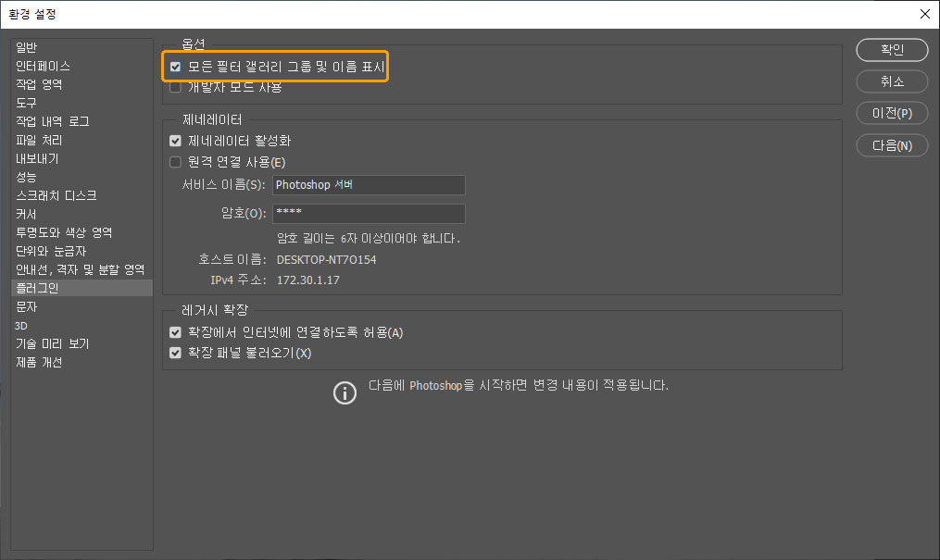Uncheck 확장에서 인터넷에 연결하도록 허용(A)

pyautogui.click(x=175, y=332)
